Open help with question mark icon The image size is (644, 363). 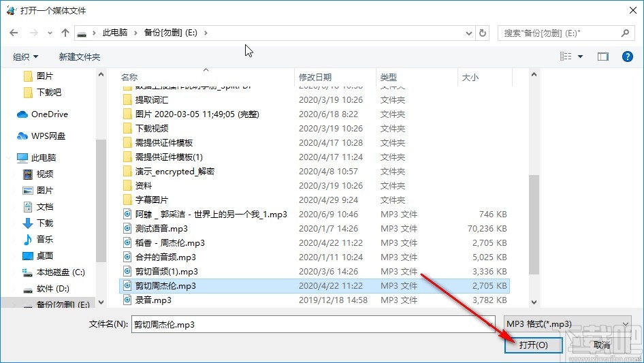point(628,57)
